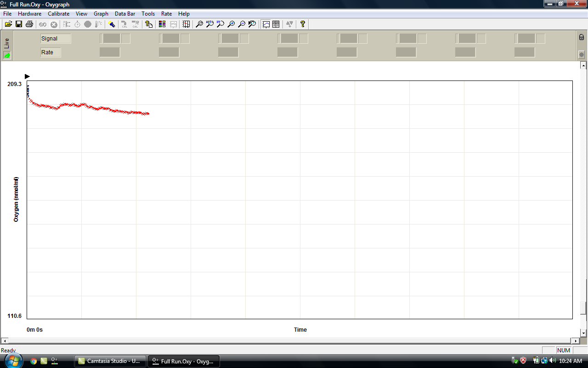Open help with the yellow question mark
The image size is (588, 368).
303,24
